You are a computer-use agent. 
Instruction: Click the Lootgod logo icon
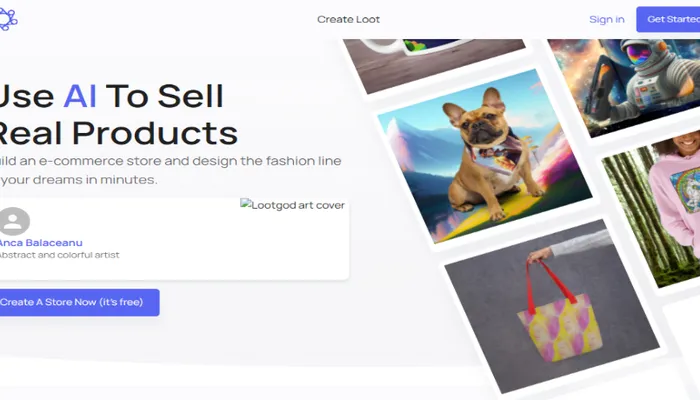(8, 20)
